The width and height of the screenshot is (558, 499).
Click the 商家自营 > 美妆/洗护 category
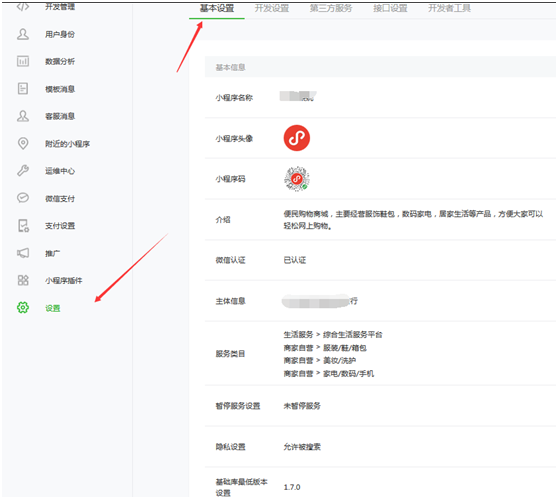[320, 361]
